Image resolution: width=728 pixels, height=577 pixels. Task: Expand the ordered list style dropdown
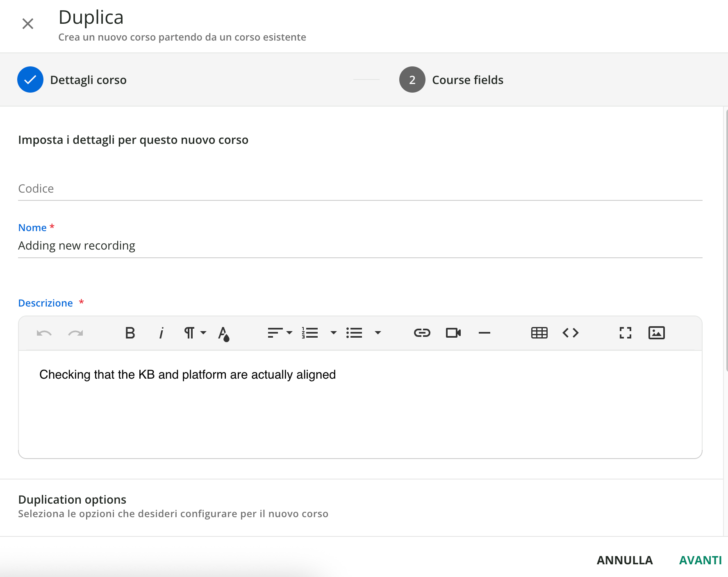[x=333, y=333]
